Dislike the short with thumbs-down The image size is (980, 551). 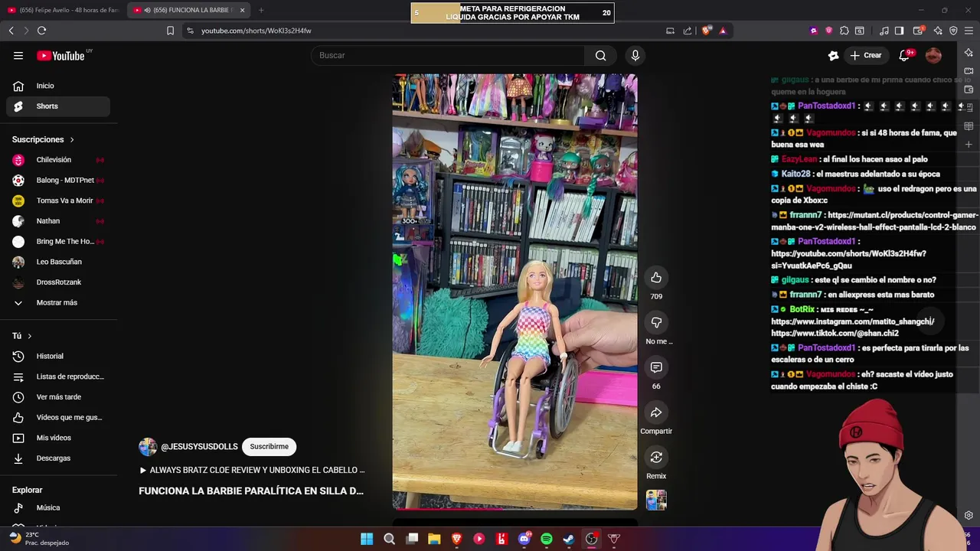(x=656, y=322)
